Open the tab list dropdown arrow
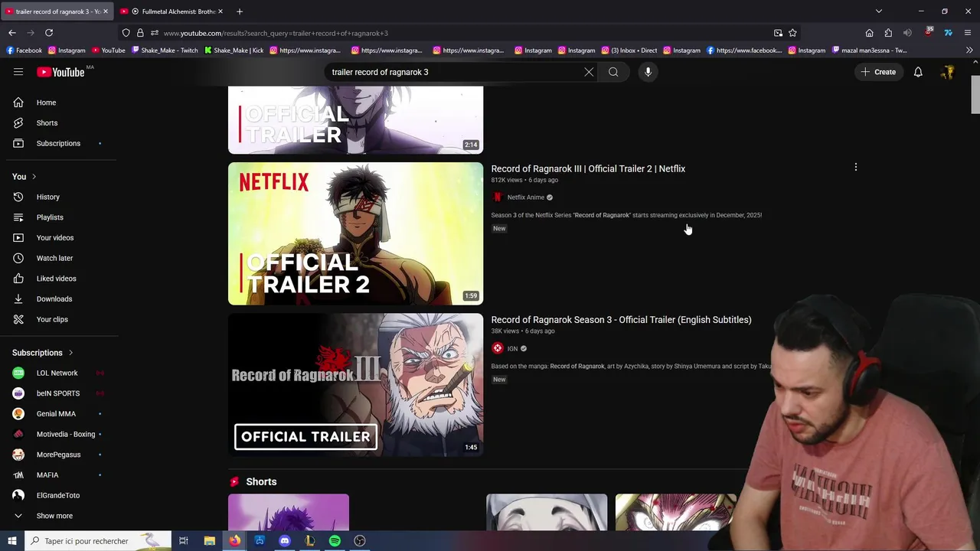Viewport: 980px width, 551px height. click(879, 11)
